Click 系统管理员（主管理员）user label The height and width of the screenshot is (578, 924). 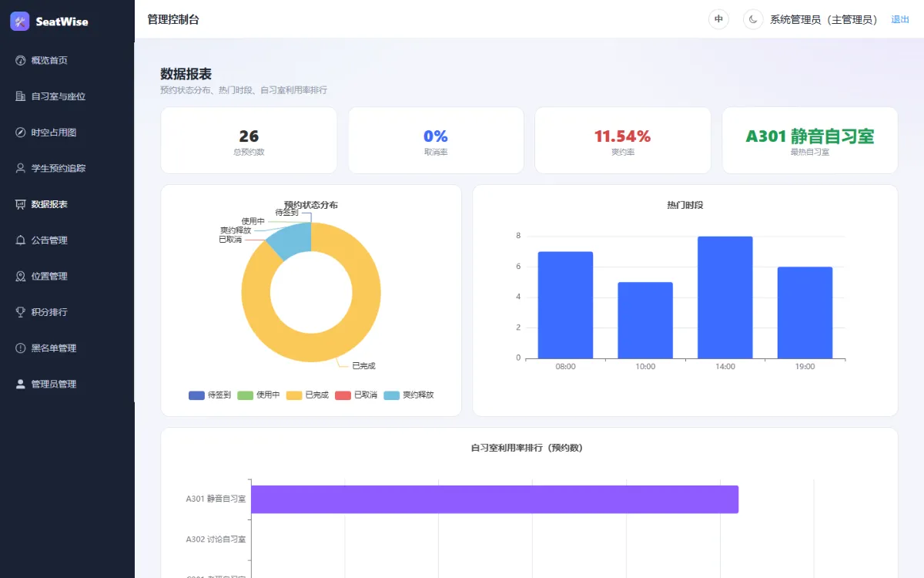tap(824, 19)
